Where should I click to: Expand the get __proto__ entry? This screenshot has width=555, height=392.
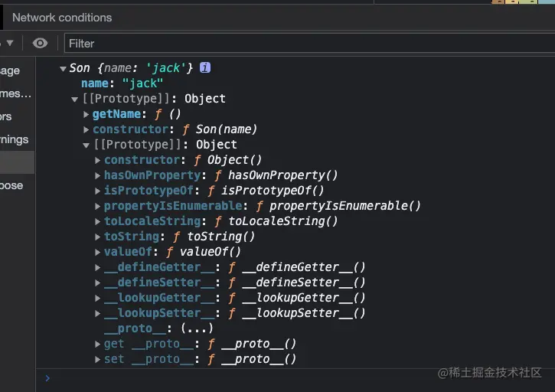pyautogui.click(x=98, y=344)
